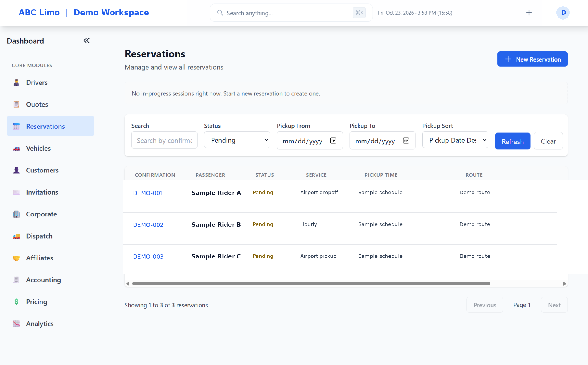Focus the global Search anything box
Image resolution: width=588 pixels, height=365 pixels.
[291, 13]
